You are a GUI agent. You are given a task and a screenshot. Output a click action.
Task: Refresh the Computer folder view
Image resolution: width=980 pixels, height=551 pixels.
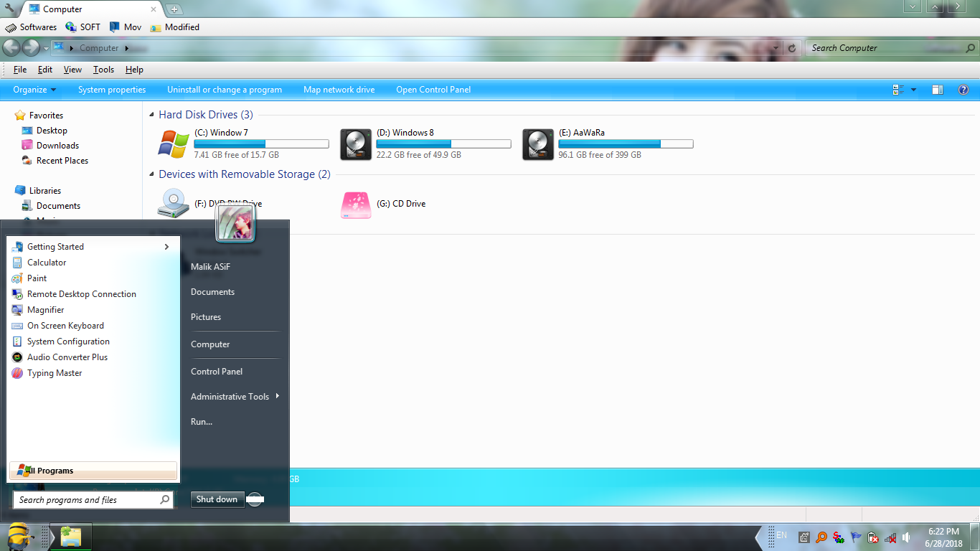click(x=792, y=48)
